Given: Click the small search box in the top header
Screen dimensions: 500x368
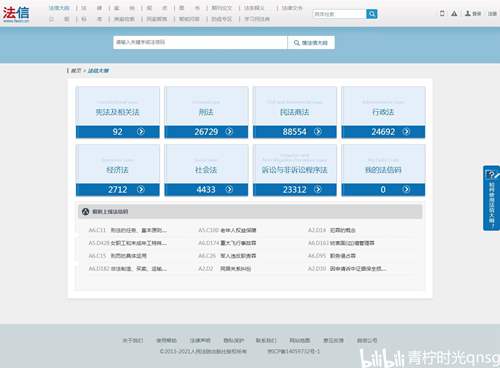Looking at the screenshot, I should pos(339,14).
